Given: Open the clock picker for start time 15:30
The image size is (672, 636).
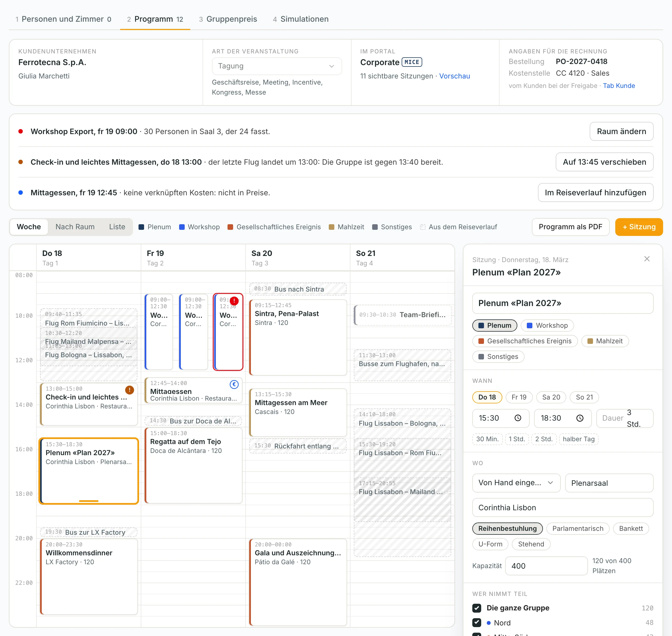Looking at the screenshot, I should (x=517, y=418).
